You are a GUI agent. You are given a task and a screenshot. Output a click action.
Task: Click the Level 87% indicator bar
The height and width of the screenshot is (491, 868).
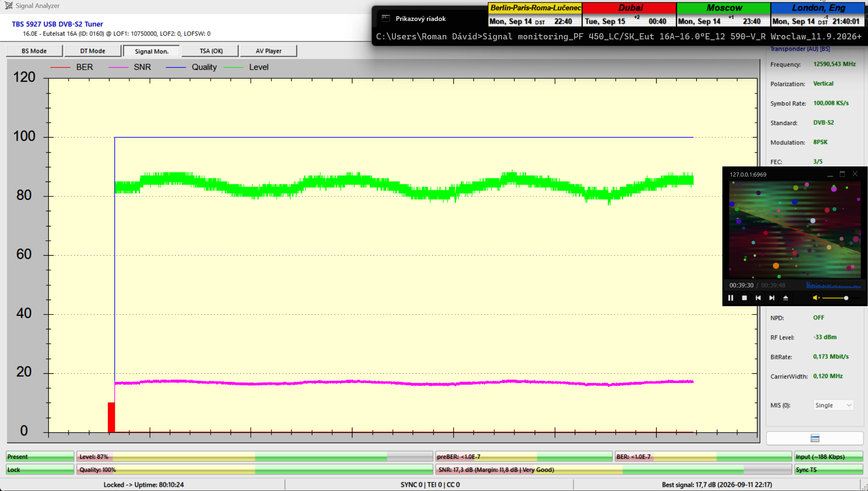click(254, 456)
